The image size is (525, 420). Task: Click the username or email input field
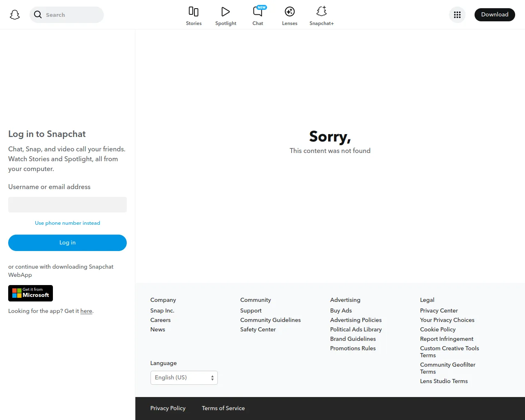[x=67, y=205]
